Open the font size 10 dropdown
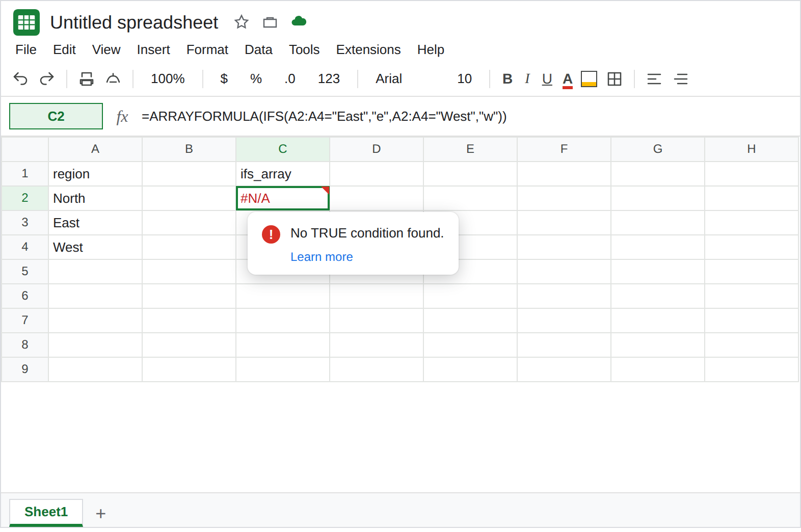This screenshot has width=801, height=532. tap(464, 79)
